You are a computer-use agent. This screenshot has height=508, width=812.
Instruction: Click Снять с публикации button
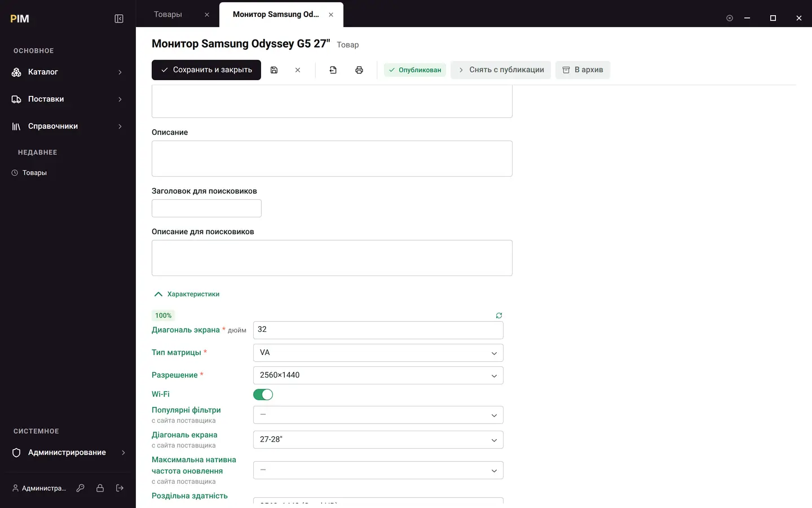click(501, 70)
